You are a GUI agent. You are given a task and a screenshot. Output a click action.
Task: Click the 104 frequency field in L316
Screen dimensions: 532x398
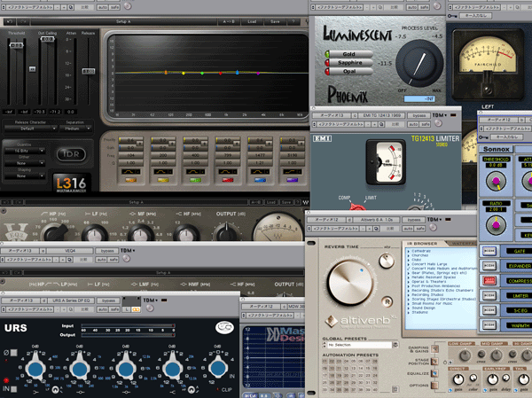tap(131, 155)
